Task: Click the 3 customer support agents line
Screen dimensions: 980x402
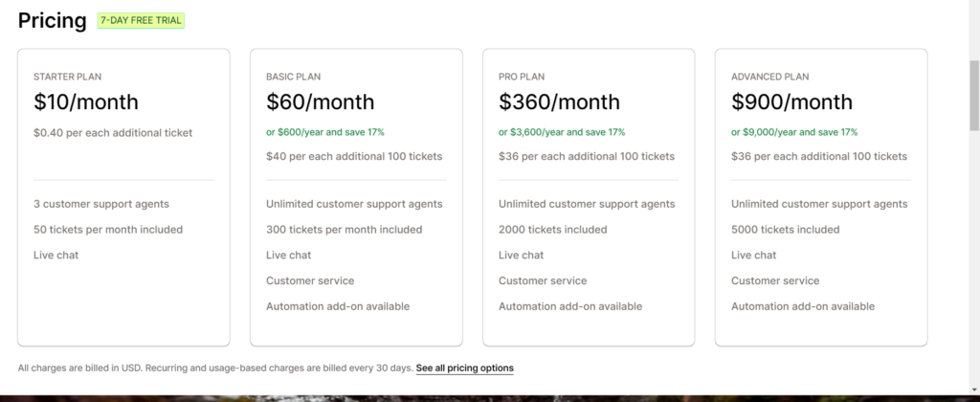Action: click(x=101, y=204)
